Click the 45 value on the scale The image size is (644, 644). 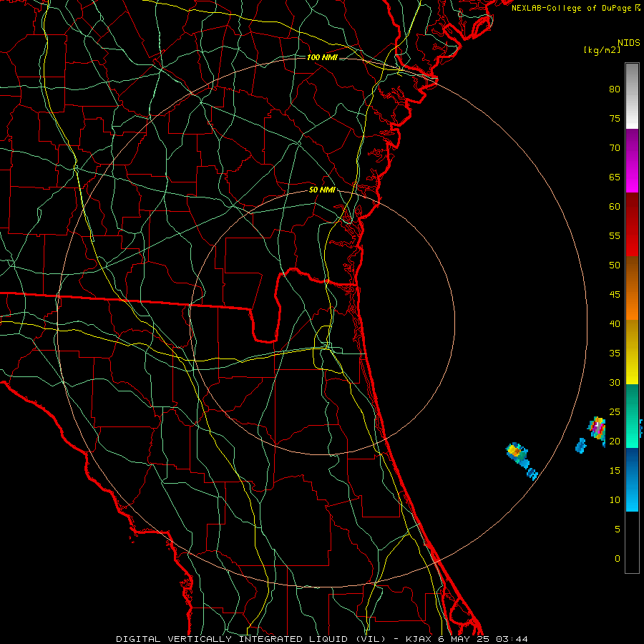pos(615,295)
